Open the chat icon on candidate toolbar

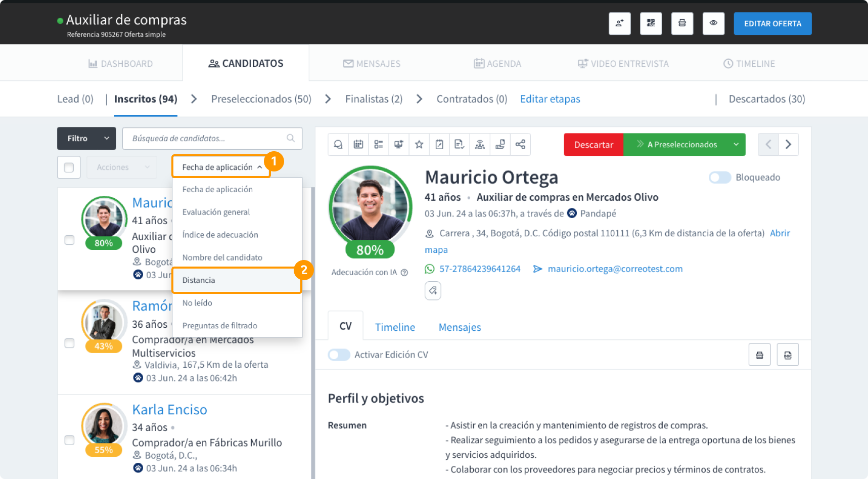[338, 145]
